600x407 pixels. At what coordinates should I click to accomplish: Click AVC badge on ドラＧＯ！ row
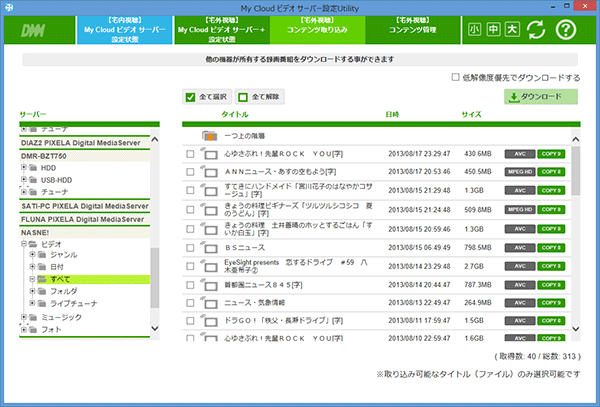(520, 321)
